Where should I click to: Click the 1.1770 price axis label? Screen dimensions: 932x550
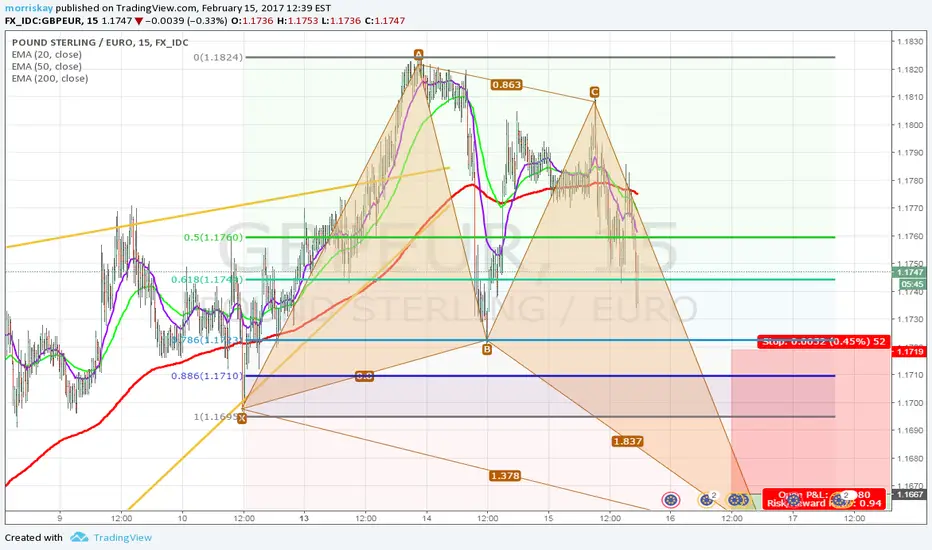[x=910, y=208]
